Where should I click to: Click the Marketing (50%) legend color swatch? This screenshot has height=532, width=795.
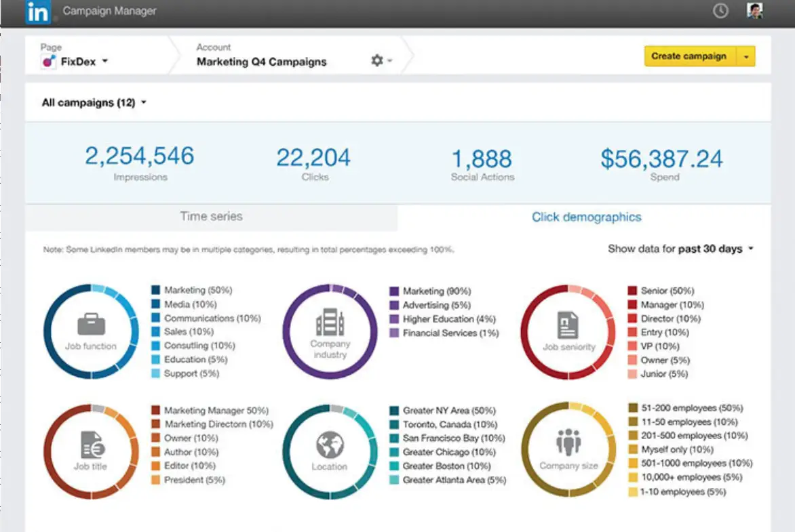point(156,290)
